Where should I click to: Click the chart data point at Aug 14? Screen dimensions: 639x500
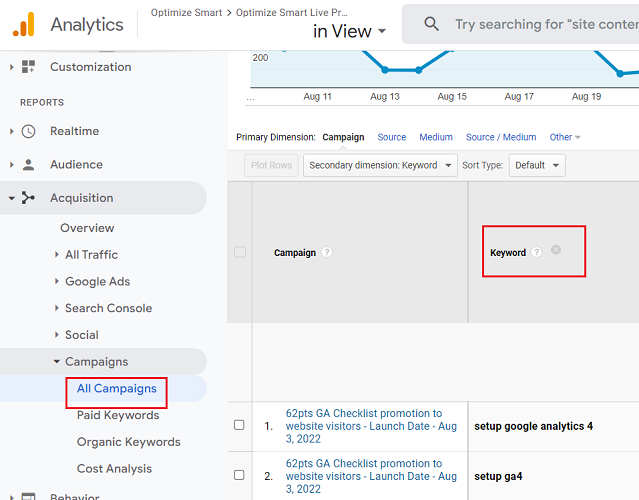[419, 70]
